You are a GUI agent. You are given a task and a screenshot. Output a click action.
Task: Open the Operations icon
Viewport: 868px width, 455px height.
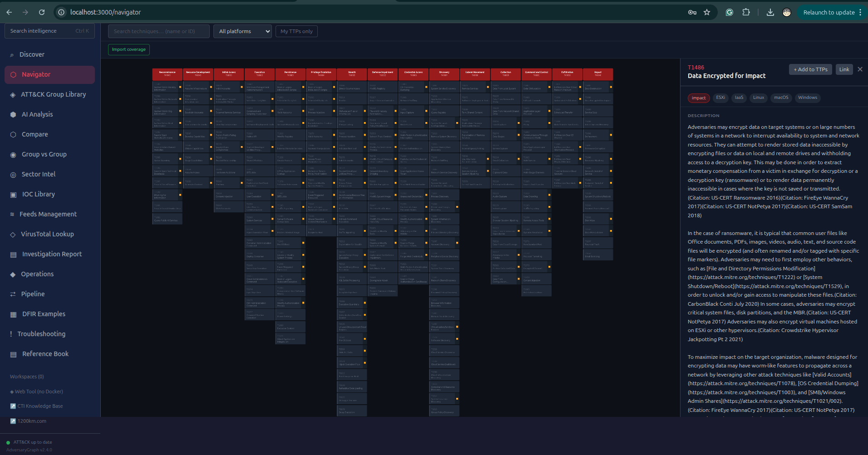[13, 274]
